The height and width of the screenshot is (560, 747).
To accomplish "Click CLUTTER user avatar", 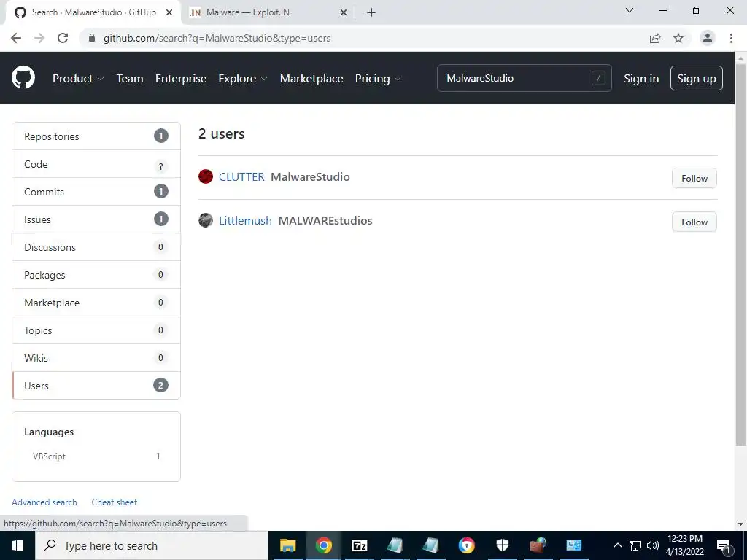I will click(x=205, y=176).
